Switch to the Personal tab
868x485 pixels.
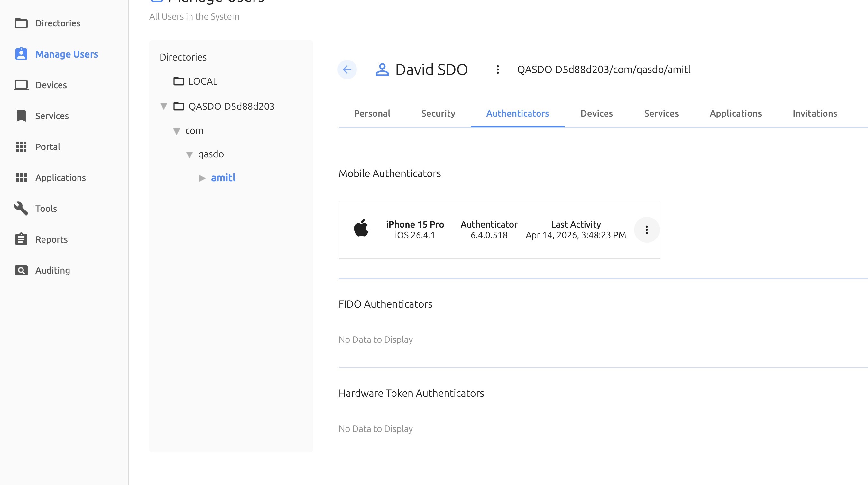pyautogui.click(x=372, y=113)
